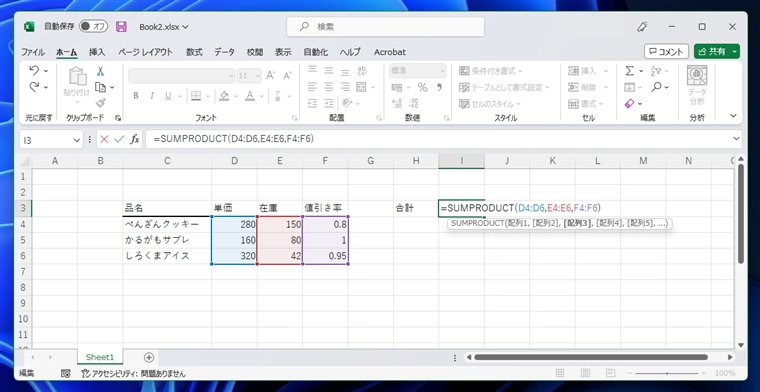This screenshot has height=392, width=760.
Task: Click the Find and Select magnifier icon
Action: point(656,87)
